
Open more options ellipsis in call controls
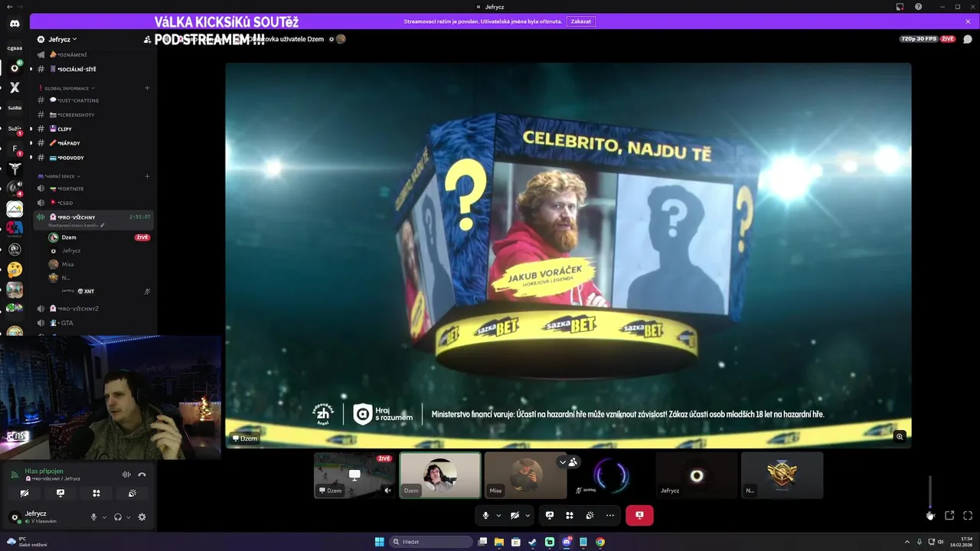[x=609, y=516]
